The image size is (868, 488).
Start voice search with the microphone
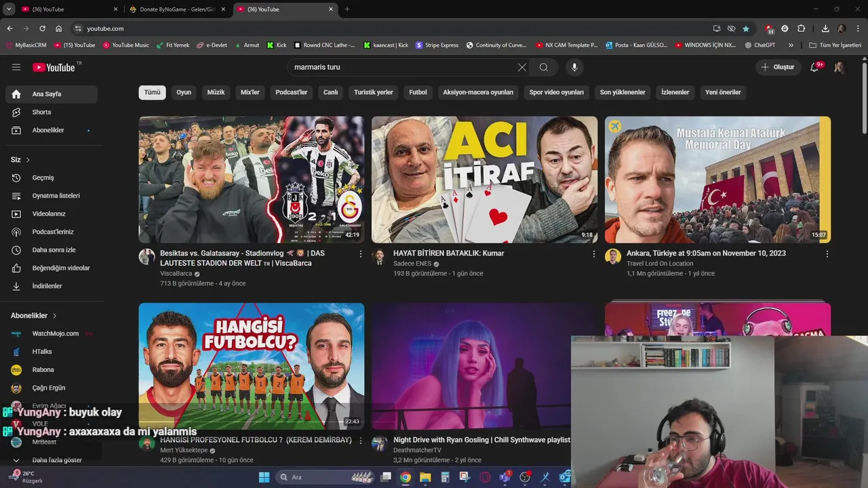(574, 67)
